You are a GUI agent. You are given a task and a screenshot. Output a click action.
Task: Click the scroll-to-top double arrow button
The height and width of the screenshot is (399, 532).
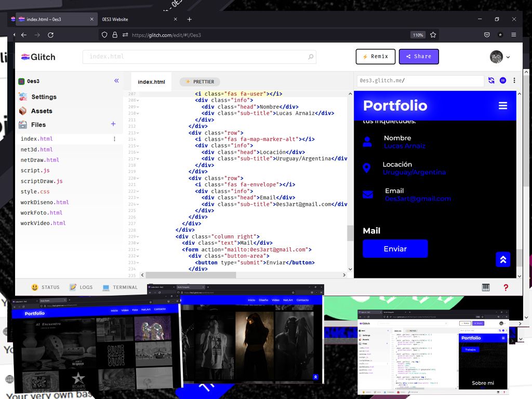pos(503,260)
